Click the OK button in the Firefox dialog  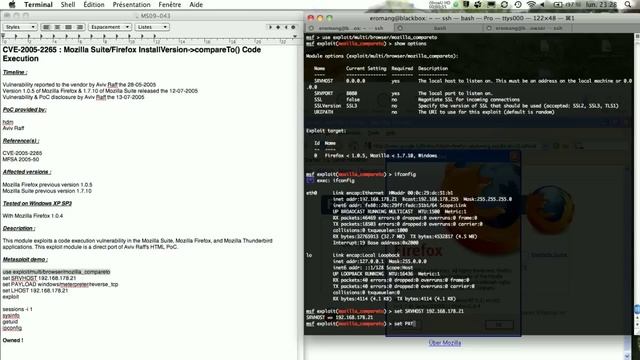[x=499, y=324]
